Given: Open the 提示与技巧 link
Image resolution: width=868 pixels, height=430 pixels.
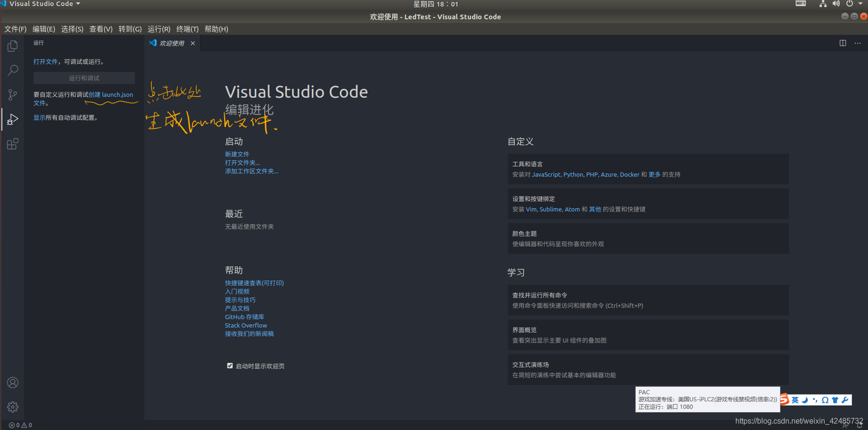Looking at the screenshot, I should click(240, 300).
